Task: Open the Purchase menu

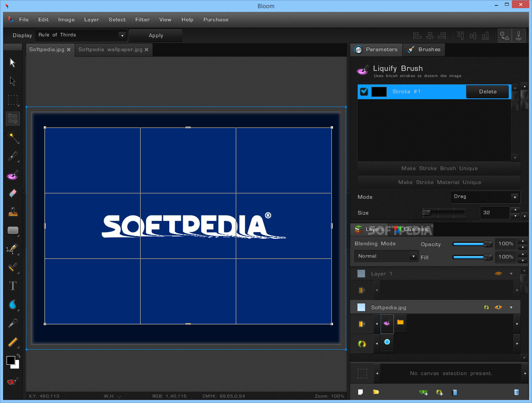Action: (216, 20)
